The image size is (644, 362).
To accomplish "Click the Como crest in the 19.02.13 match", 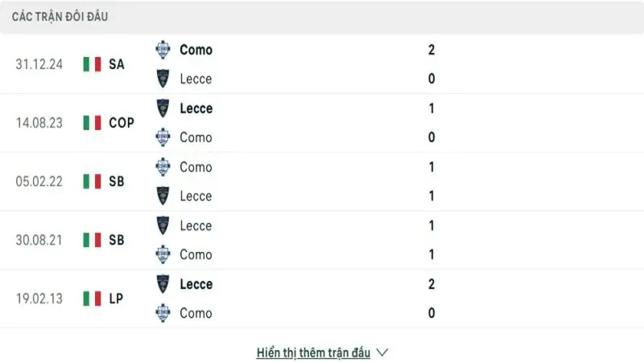I will pyautogui.click(x=163, y=313).
